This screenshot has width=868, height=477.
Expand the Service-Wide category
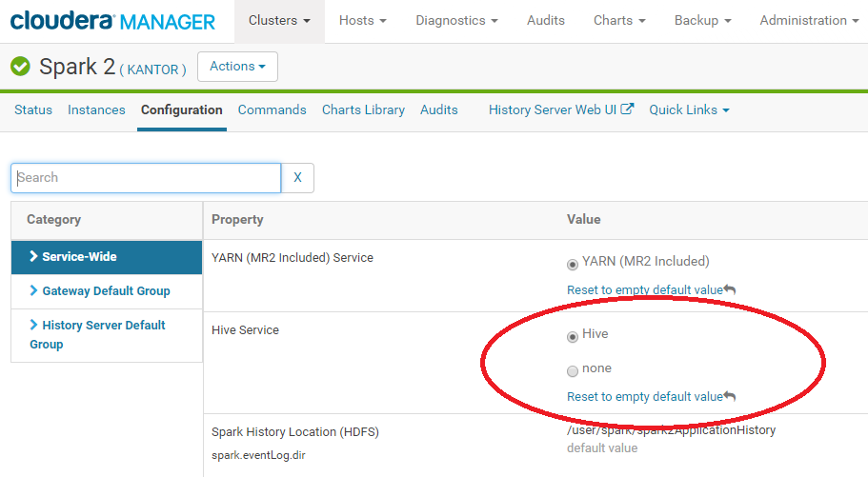click(x=107, y=257)
